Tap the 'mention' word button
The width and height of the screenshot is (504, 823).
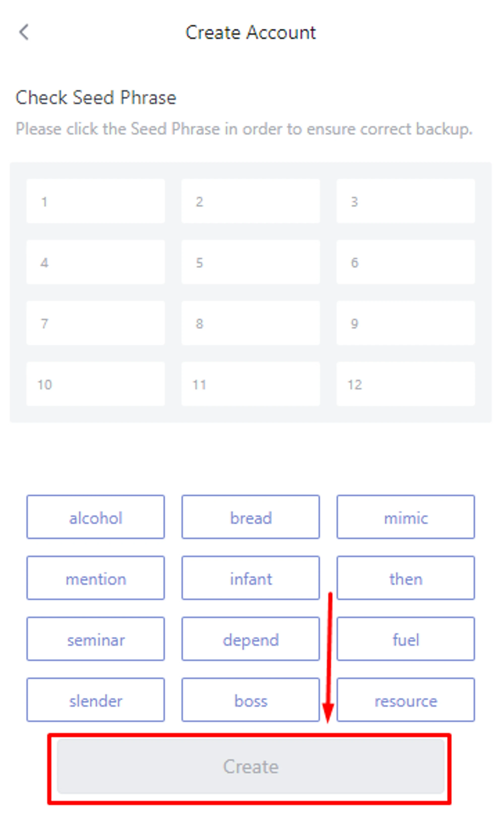click(96, 578)
